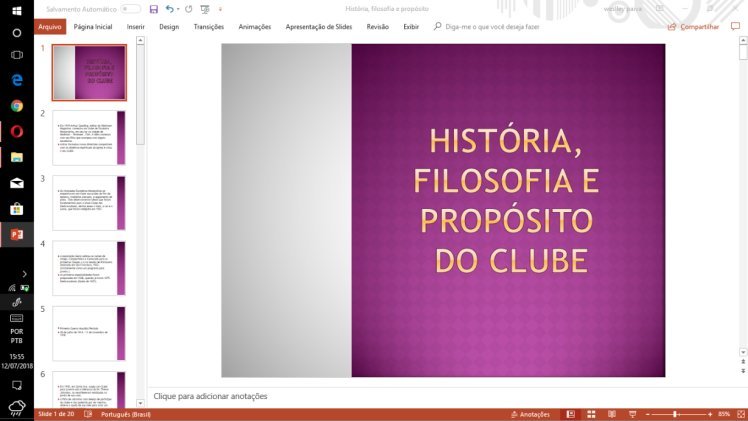The image size is (748, 421).
Task: Open the Undo history dropdown arrow
Action: click(x=178, y=9)
